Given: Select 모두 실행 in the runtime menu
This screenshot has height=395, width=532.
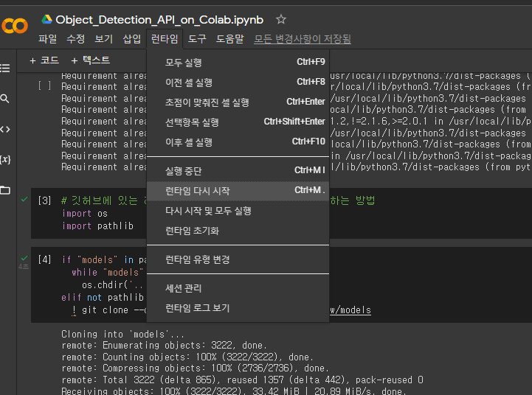Looking at the screenshot, I should click(238, 63).
